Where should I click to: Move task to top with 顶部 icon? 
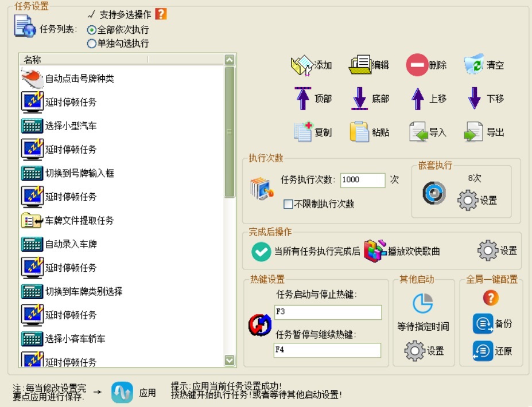[302, 99]
